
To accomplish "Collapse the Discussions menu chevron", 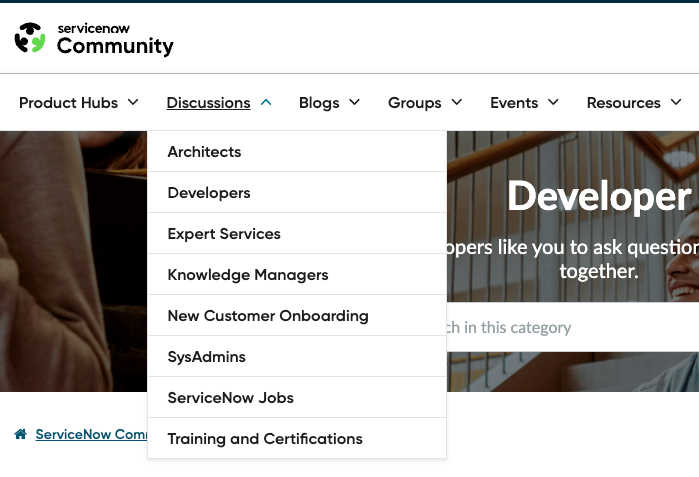I will (266, 102).
